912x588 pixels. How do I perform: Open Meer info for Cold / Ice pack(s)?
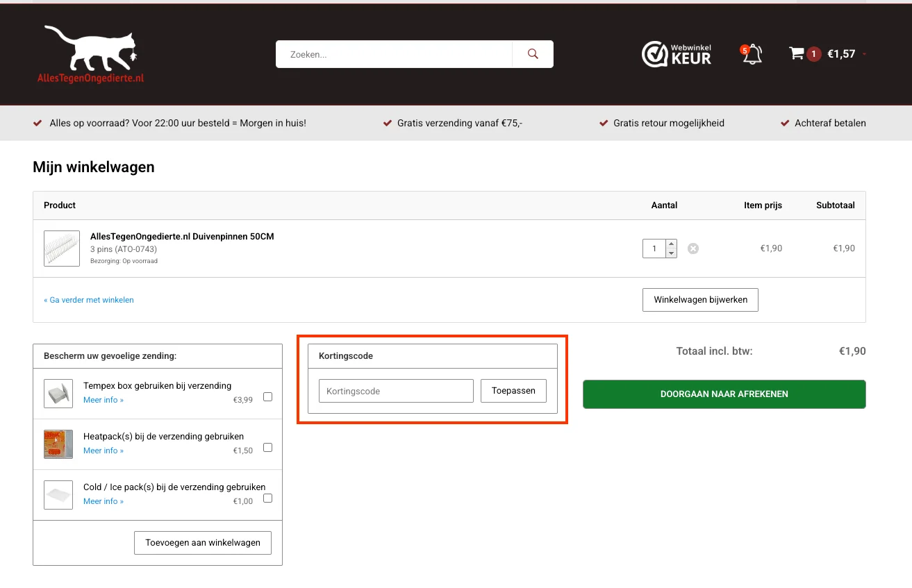[103, 501]
